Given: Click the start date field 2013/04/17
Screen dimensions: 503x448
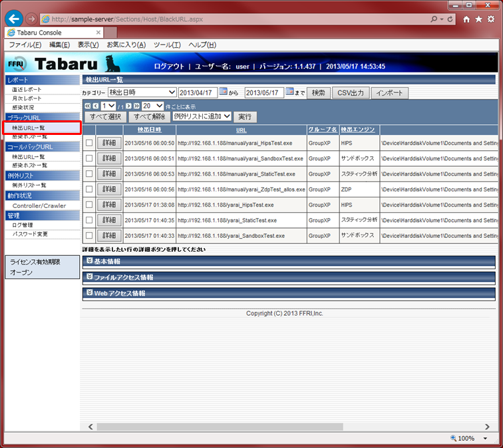Looking at the screenshot, I should 197,92.
